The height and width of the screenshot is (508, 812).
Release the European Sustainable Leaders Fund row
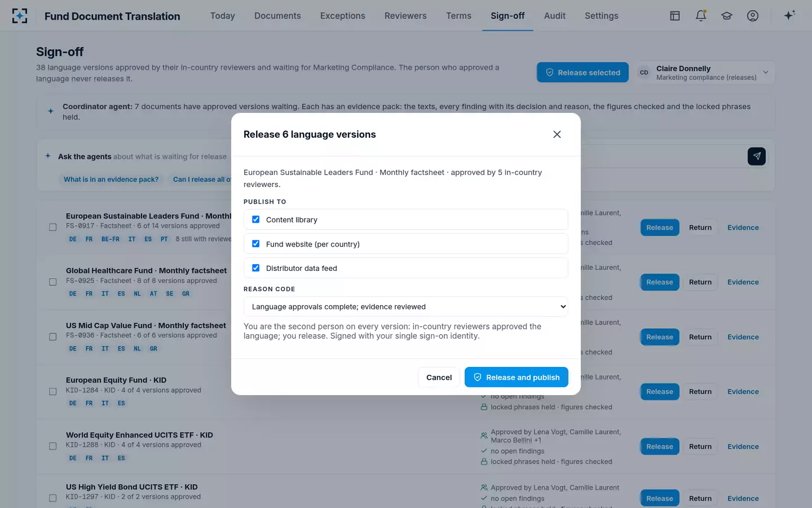(x=660, y=227)
